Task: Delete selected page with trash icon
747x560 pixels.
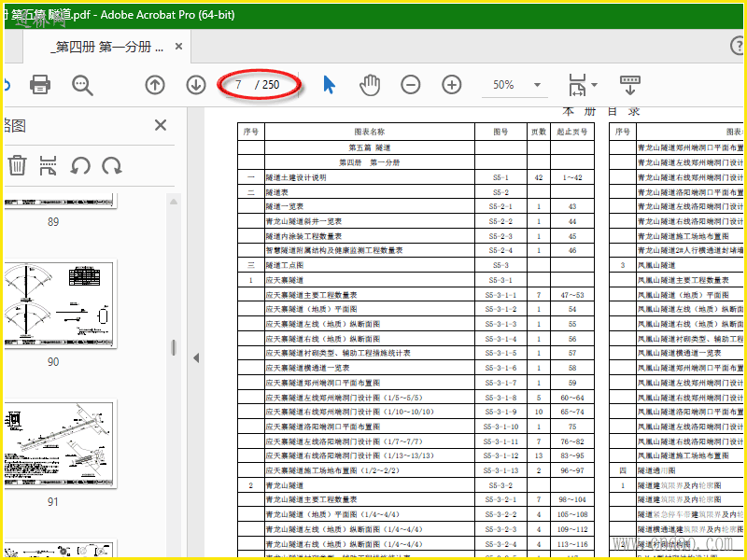Action: 17,165
